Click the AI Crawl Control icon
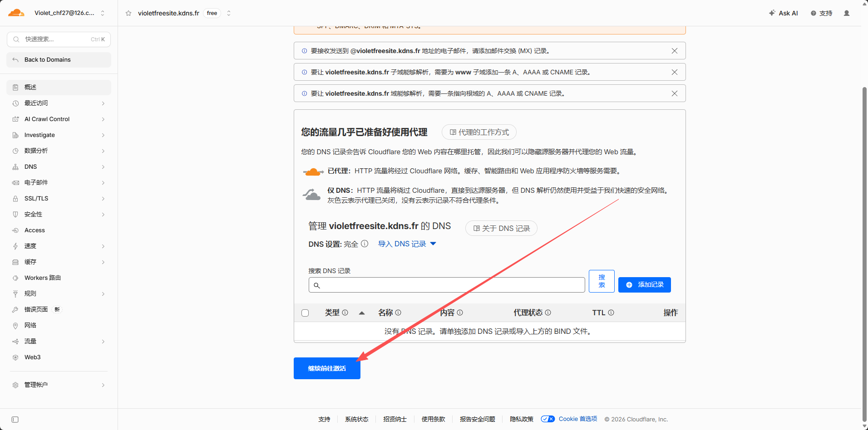Screen dimensions: 868x430 tap(15, 119)
